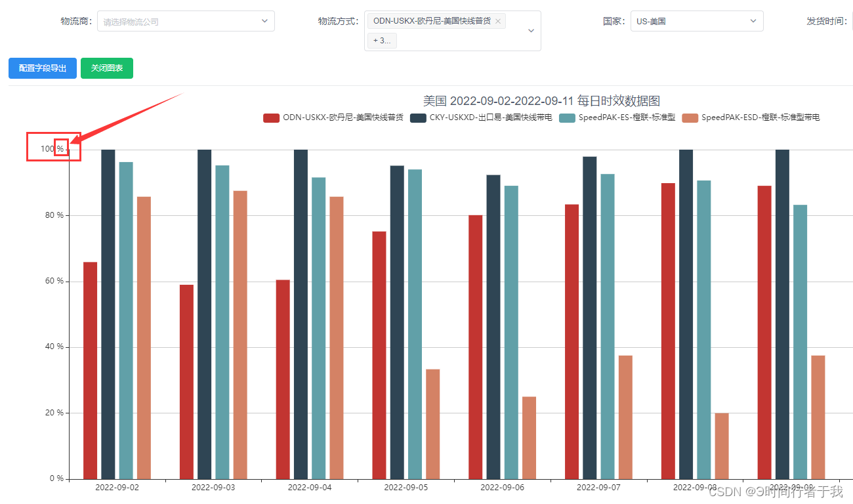
Task: Toggle the SpeedPAK-ES-橙联-标准型 legend teal swatch
Action: click(x=567, y=118)
